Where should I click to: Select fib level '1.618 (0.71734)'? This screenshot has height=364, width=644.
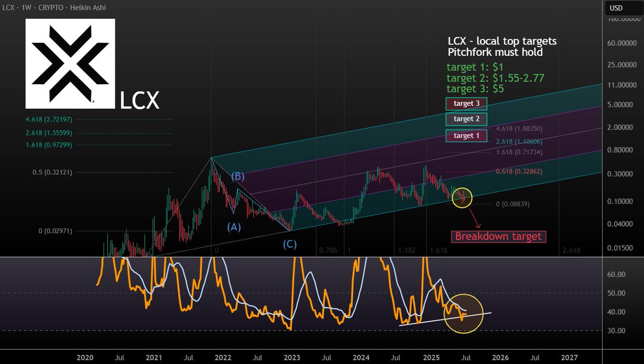click(521, 153)
